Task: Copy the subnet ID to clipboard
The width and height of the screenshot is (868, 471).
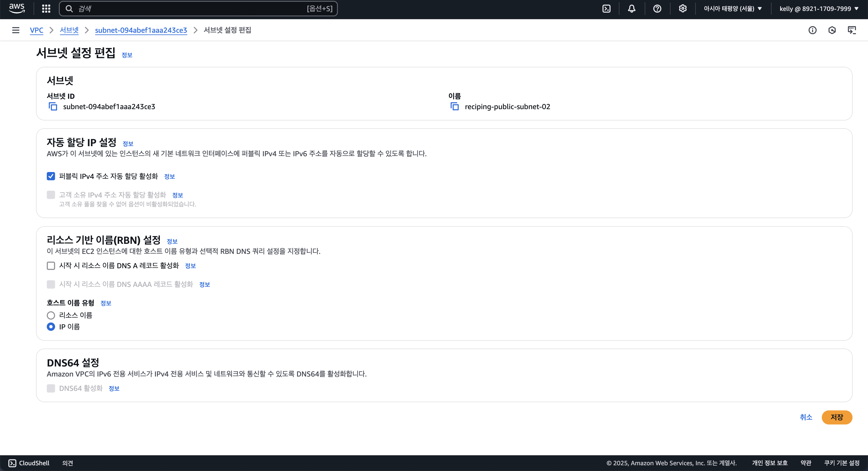Action: click(53, 107)
